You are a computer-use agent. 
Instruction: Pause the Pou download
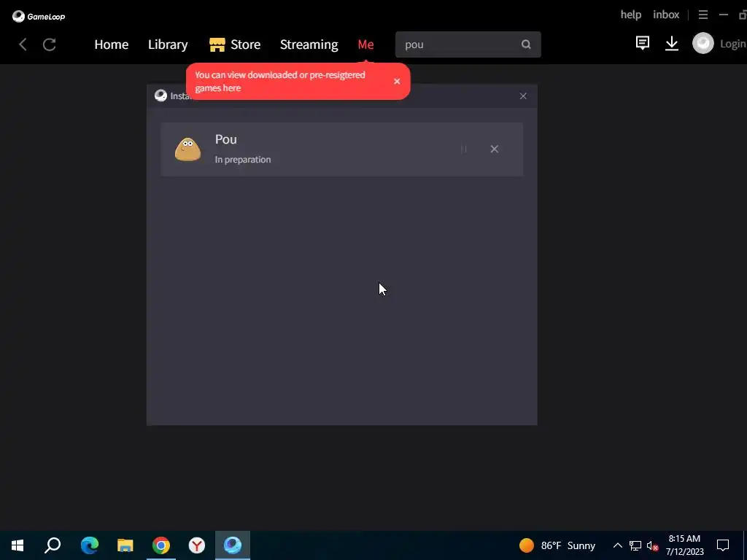click(463, 149)
